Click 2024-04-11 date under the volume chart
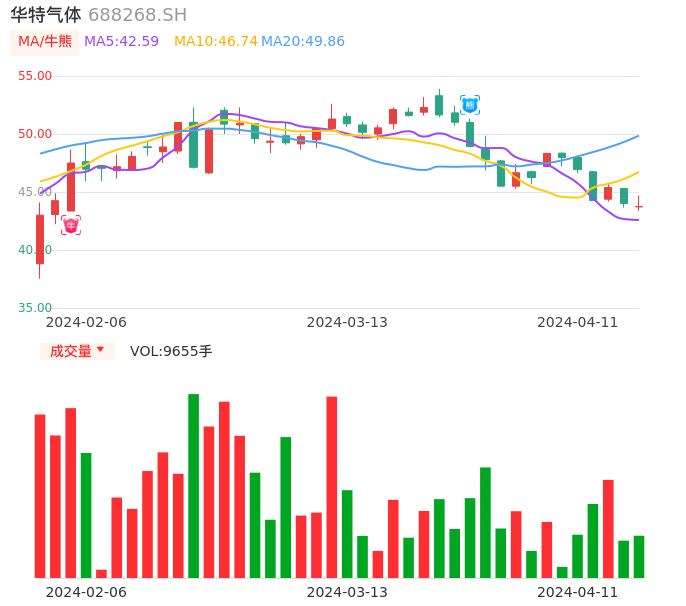Viewport: 686px width, 606px height. click(x=578, y=592)
